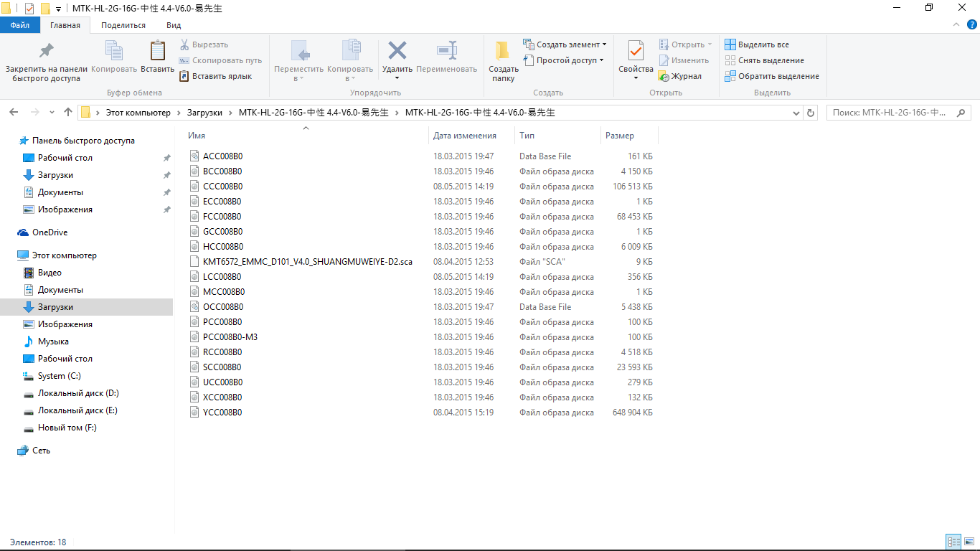
Task: Expand recent locations arrow next to Forward
Action: coord(52,113)
